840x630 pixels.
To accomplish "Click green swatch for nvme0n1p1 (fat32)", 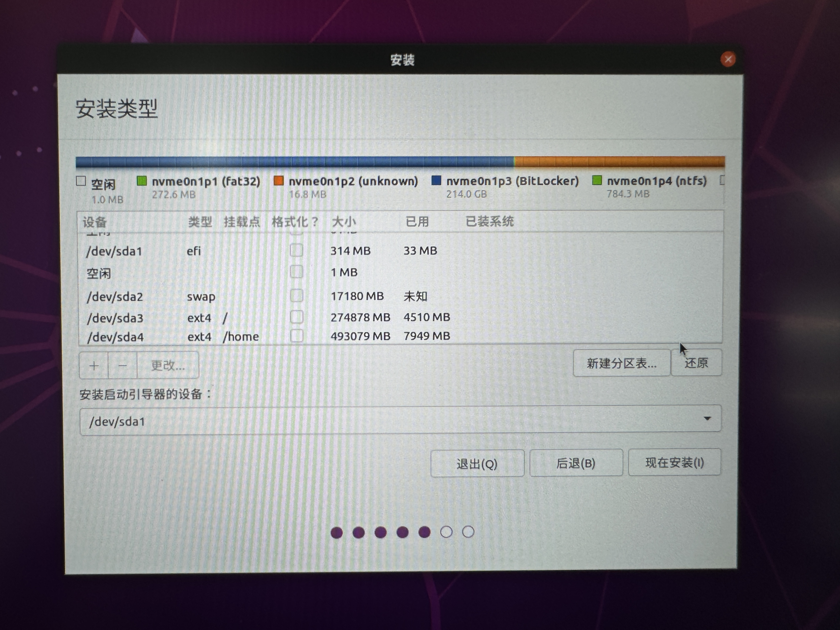I will coord(142,181).
